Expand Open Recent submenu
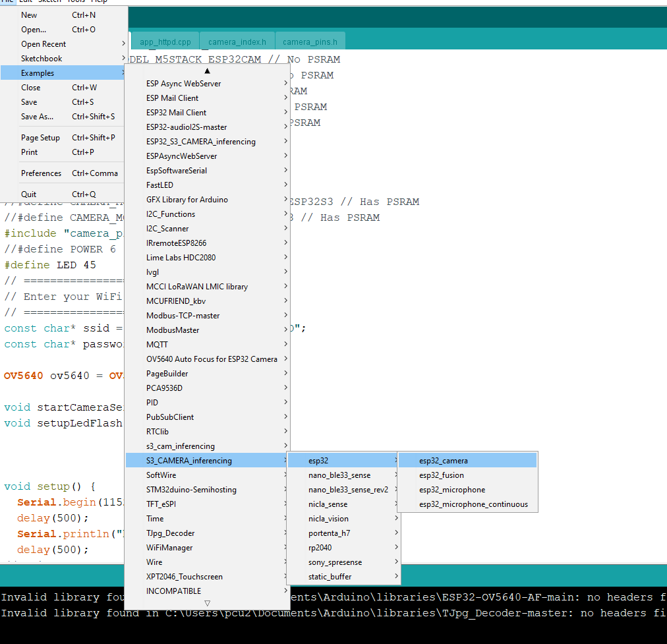667x644 pixels. 43,44
